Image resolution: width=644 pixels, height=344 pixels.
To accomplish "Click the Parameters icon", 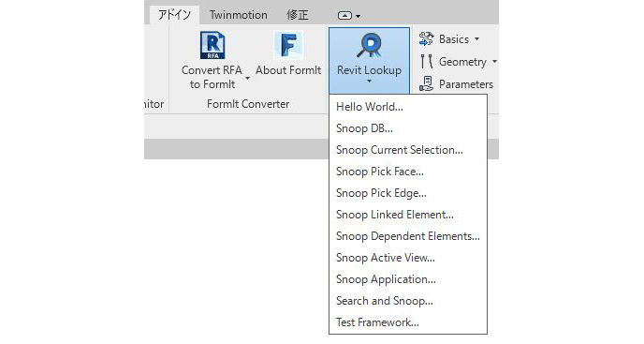I will coord(426,84).
